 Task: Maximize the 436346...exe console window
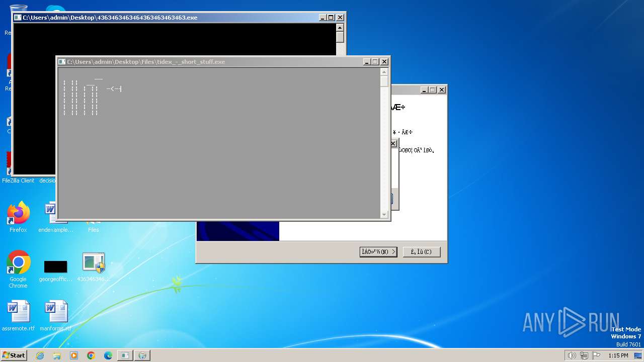pyautogui.click(x=331, y=18)
